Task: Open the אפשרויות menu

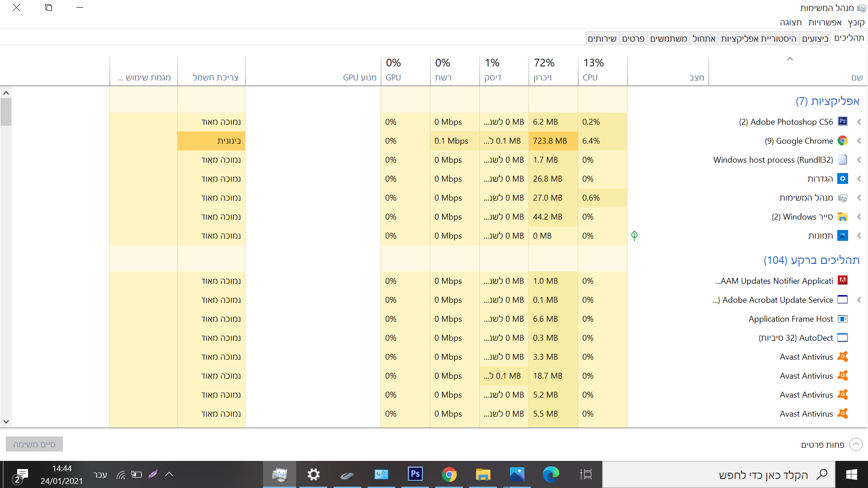Action: pos(825,22)
